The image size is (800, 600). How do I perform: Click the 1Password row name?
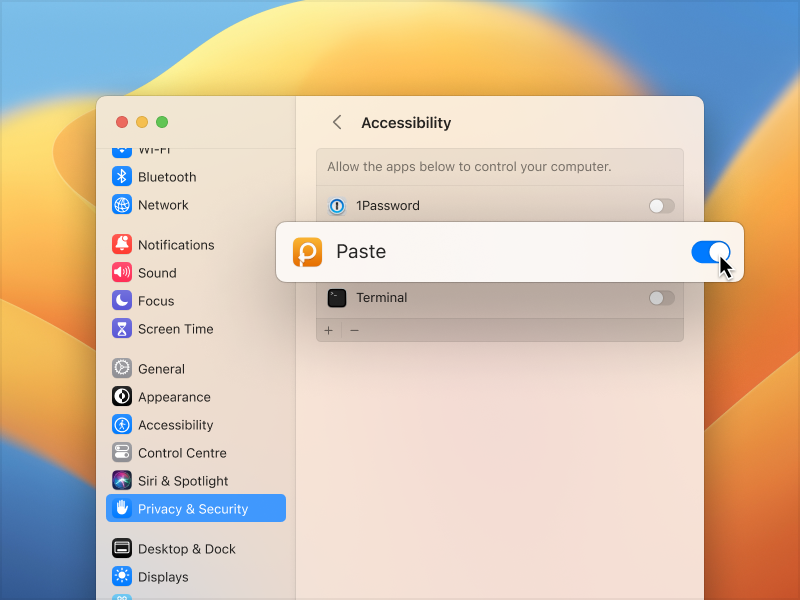[x=388, y=206]
